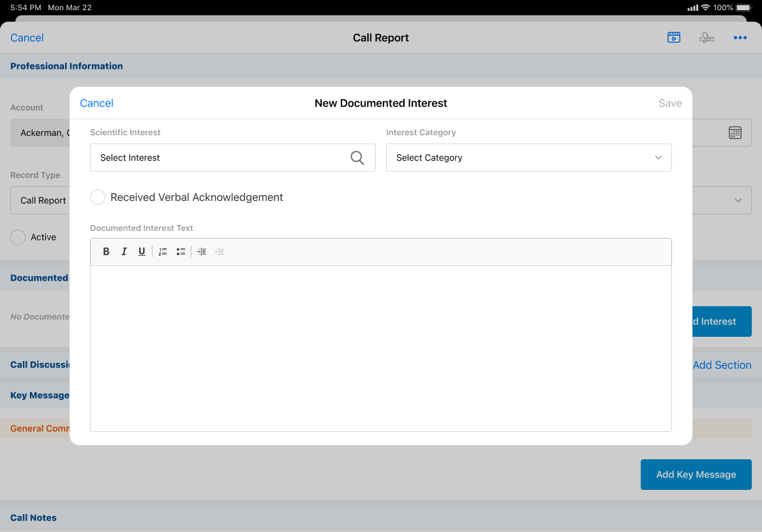The width and height of the screenshot is (762, 532).
Task: Click the search magnifier in Scientific Interest
Action: [x=357, y=158]
